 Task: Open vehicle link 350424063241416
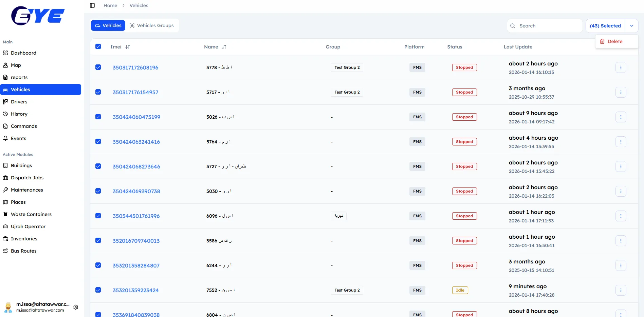point(136,142)
